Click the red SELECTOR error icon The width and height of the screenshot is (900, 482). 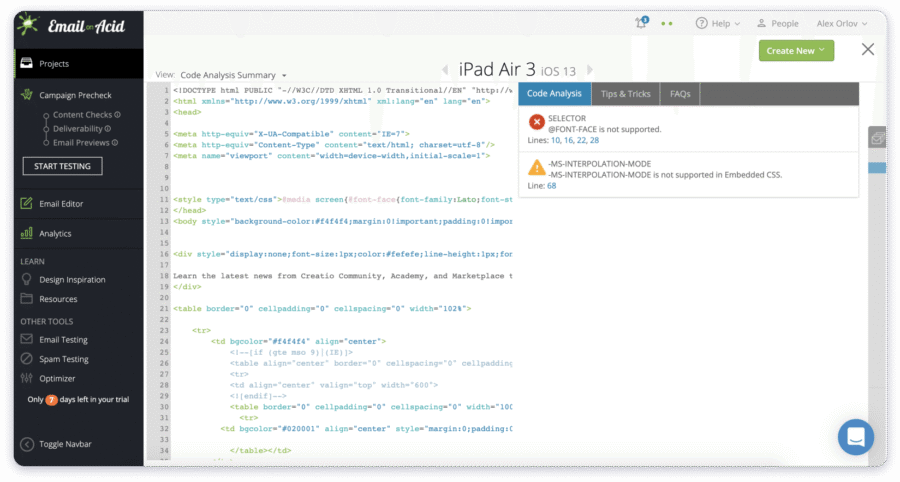click(536, 123)
